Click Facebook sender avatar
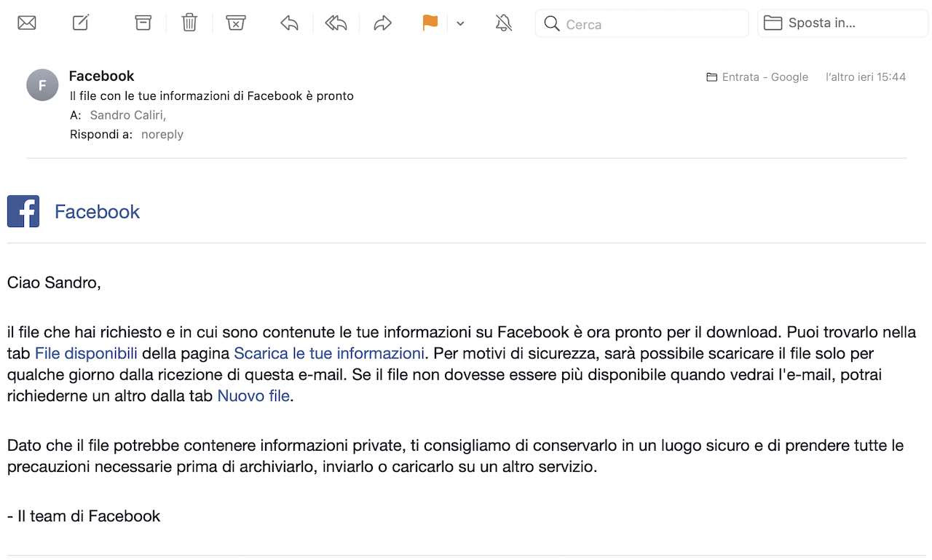The width and height of the screenshot is (932, 560). pyautogui.click(x=42, y=85)
